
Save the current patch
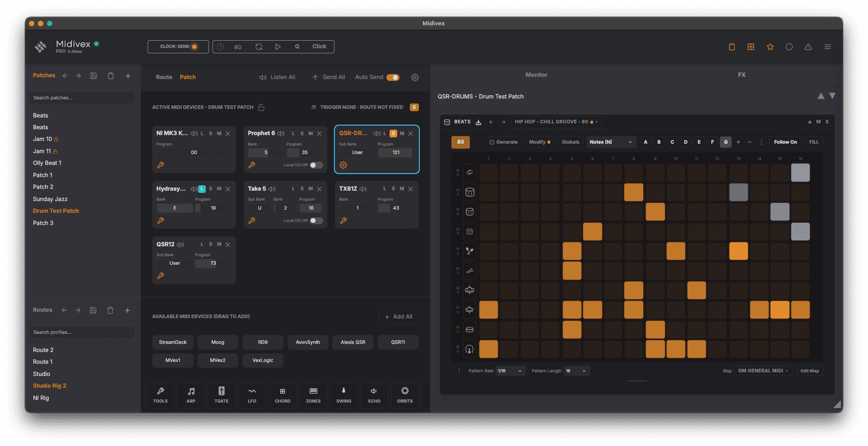point(93,76)
